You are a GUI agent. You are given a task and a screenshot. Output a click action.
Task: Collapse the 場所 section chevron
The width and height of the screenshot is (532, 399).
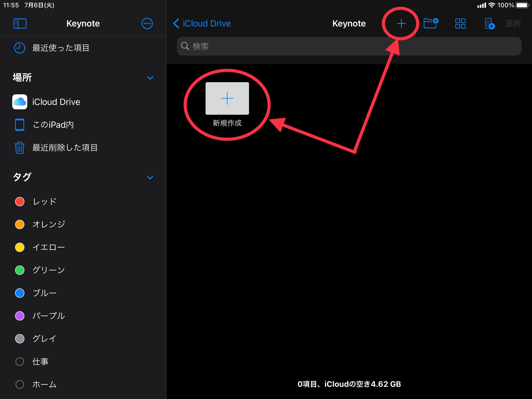tap(150, 78)
